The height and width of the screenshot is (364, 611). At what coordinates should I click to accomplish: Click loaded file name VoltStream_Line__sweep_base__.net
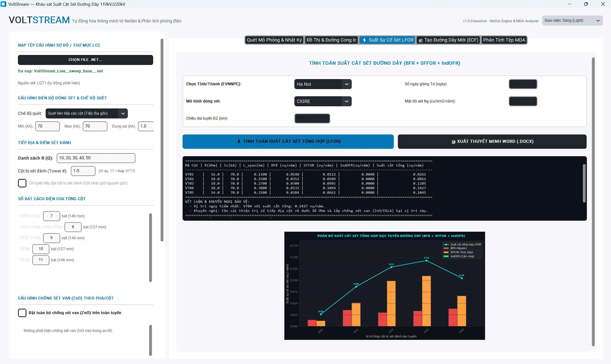click(69, 71)
